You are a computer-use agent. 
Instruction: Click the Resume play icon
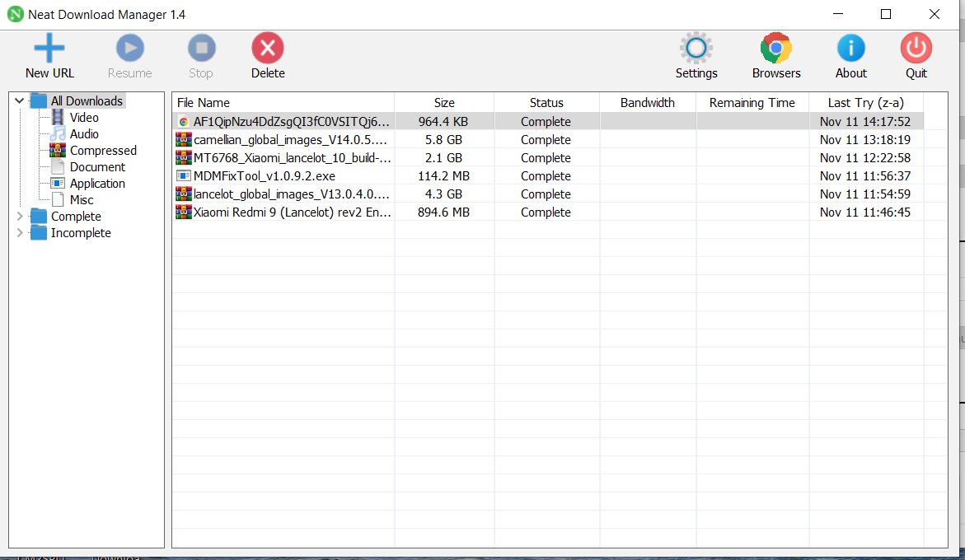click(129, 49)
